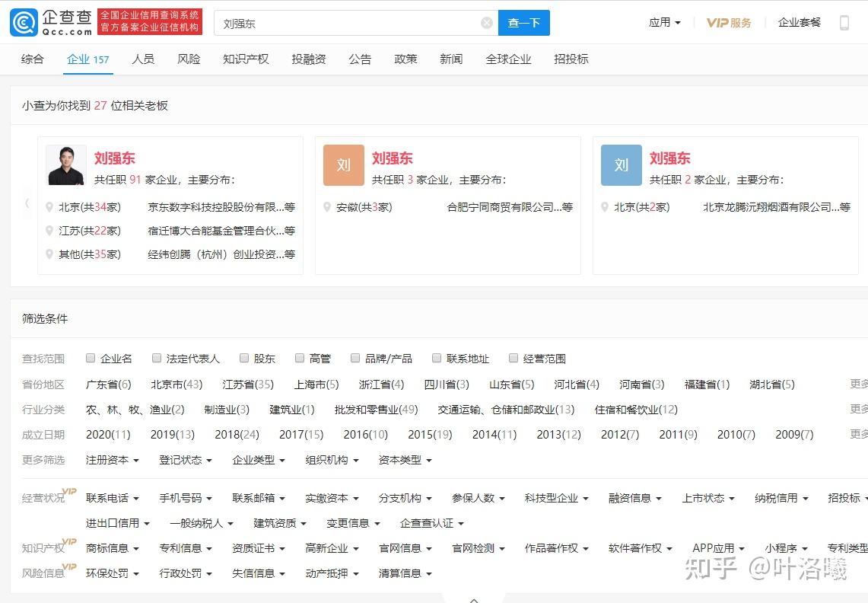Screen dimensions: 868x603
Task: Select the 企业 157 tab
Action: tap(88, 59)
